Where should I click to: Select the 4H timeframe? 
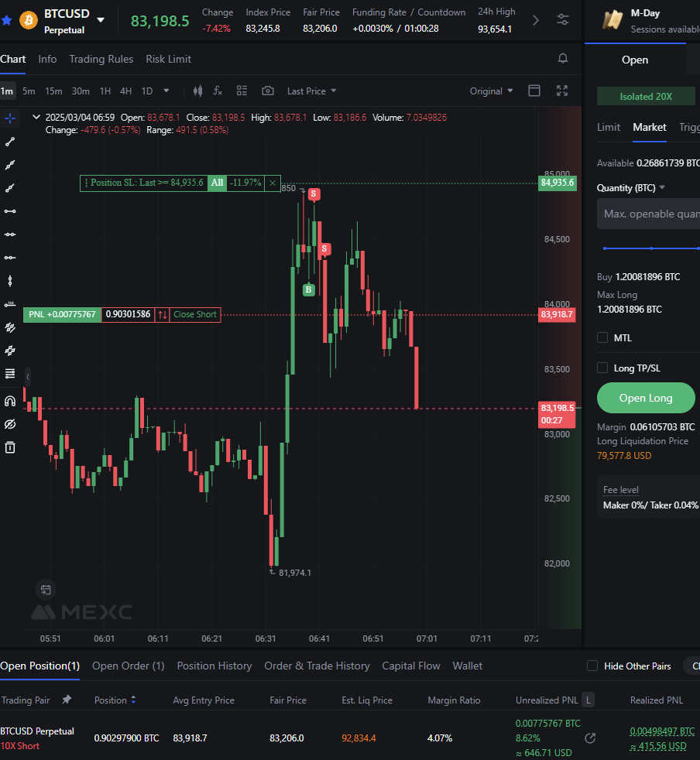tap(125, 91)
